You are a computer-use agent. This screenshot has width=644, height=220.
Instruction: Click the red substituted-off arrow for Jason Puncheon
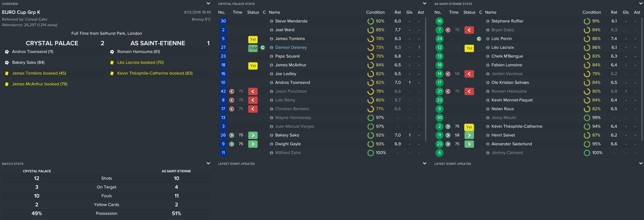click(x=253, y=91)
